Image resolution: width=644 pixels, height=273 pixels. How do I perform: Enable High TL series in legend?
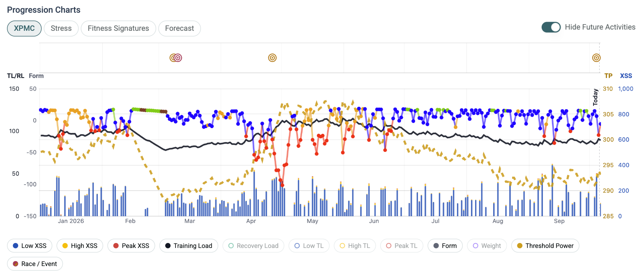[355, 246]
